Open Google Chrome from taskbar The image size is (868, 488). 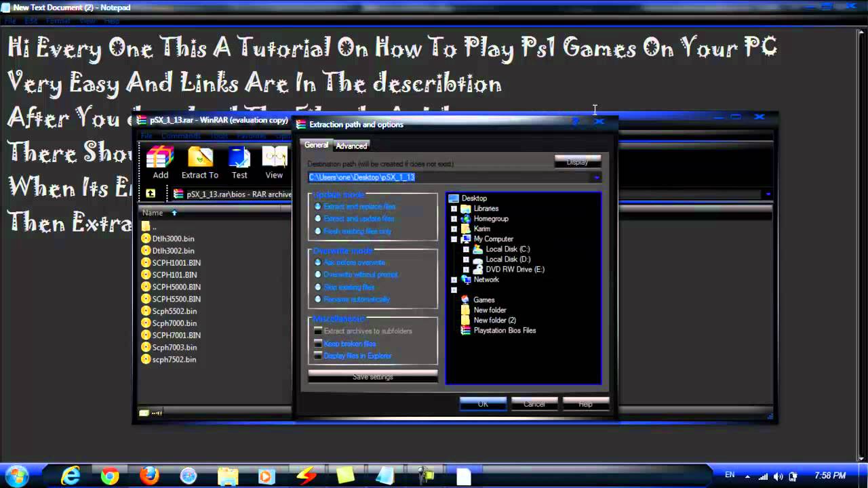(x=110, y=476)
